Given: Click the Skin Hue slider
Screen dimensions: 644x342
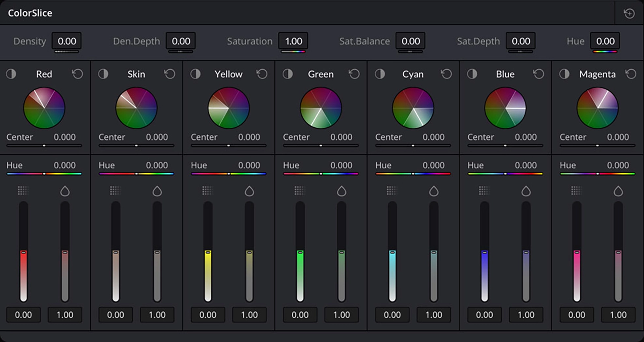Looking at the screenshot, I should 136,174.
